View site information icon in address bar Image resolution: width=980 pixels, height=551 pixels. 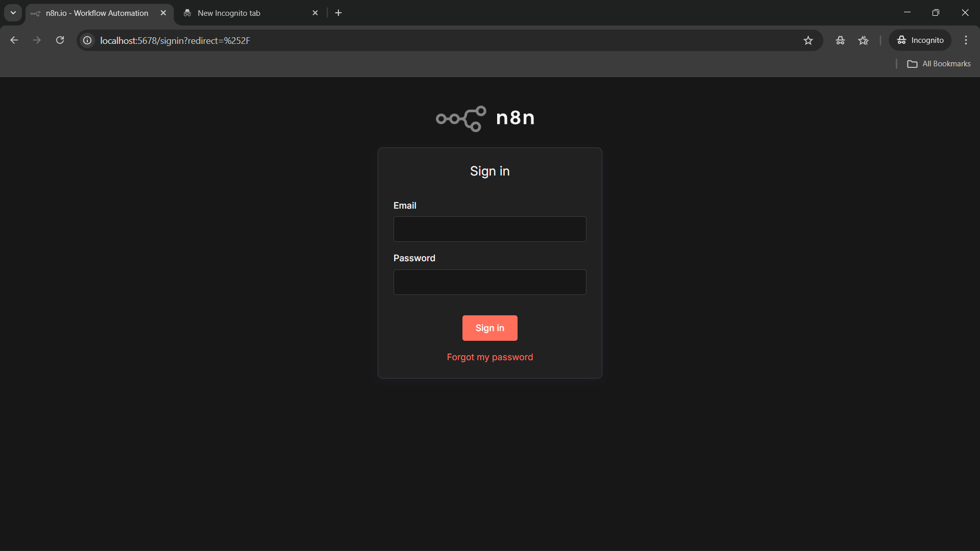point(88,40)
